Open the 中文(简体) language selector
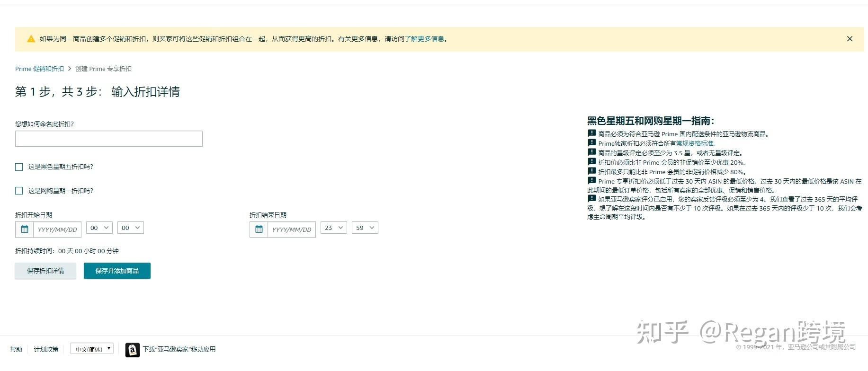The width and height of the screenshot is (868, 371). [92, 349]
